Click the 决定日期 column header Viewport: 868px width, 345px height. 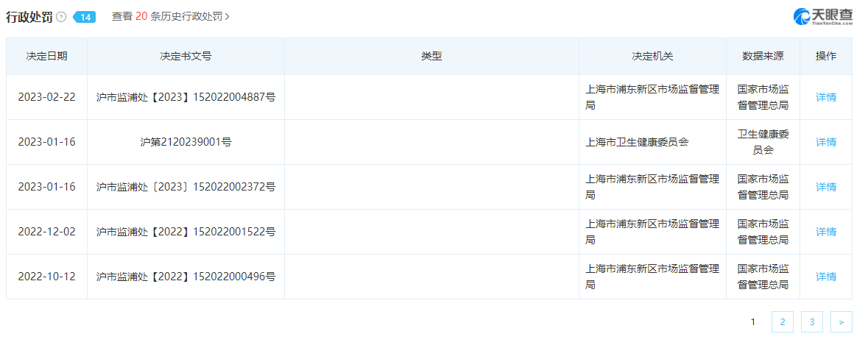pos(46,57)
